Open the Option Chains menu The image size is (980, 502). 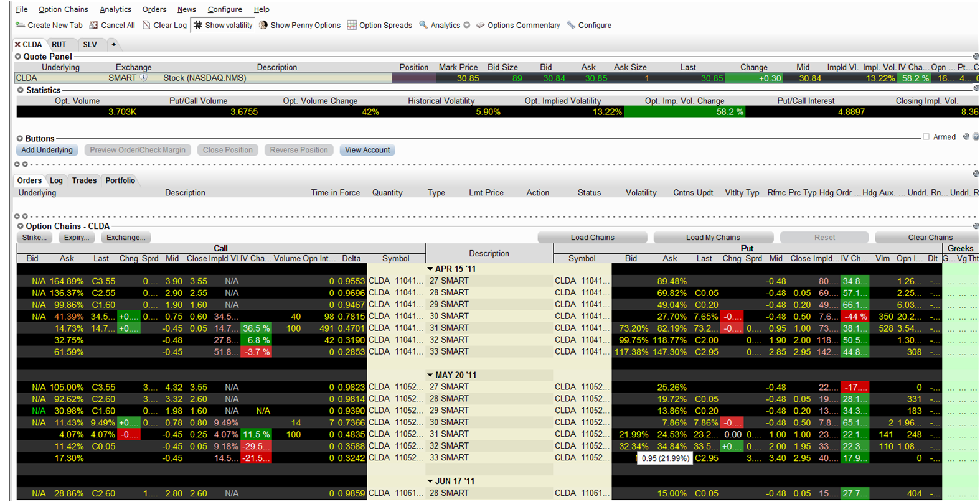[63, 9]
